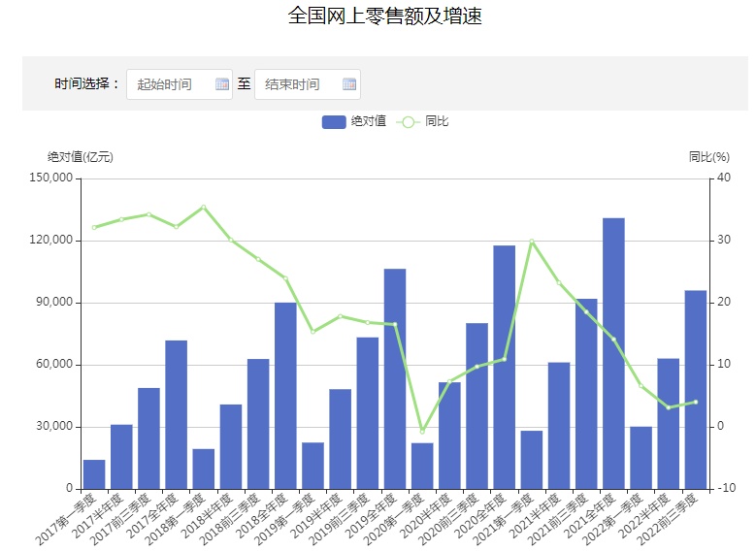Click the 全国网上零售额及增速 chart title

[384, 16]
